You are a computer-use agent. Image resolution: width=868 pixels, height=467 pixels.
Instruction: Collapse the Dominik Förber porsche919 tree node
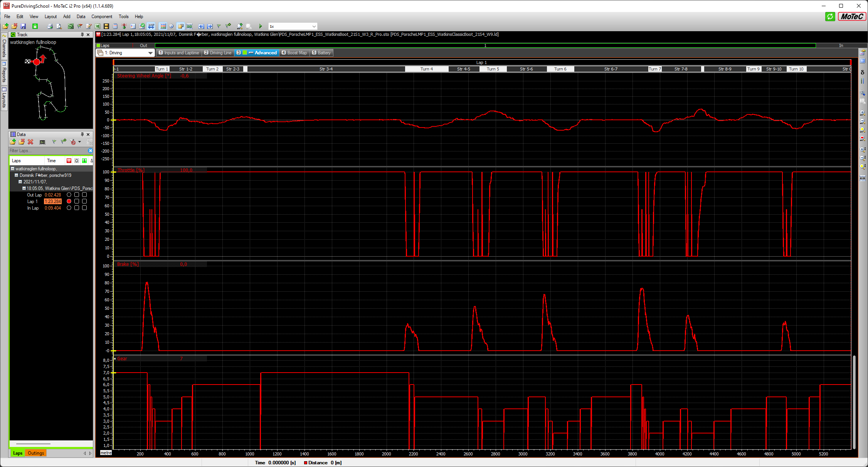tap(17, 175)
